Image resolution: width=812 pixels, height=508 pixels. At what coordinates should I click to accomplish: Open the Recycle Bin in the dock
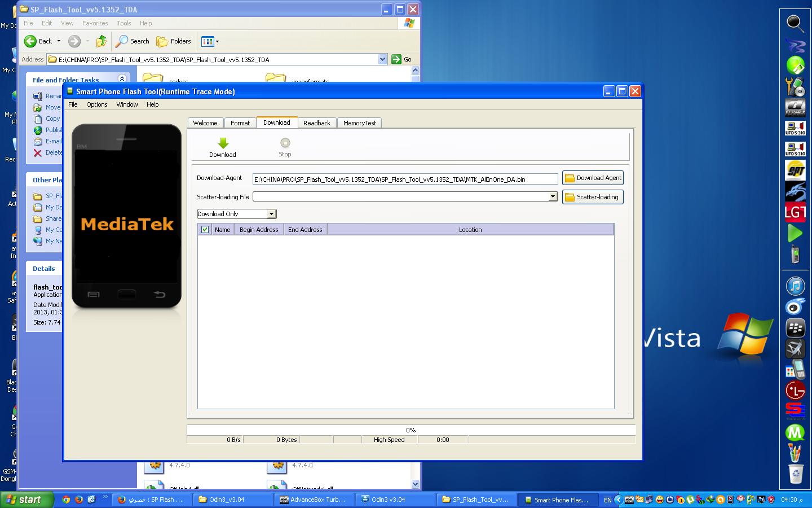tap(795, 474)
